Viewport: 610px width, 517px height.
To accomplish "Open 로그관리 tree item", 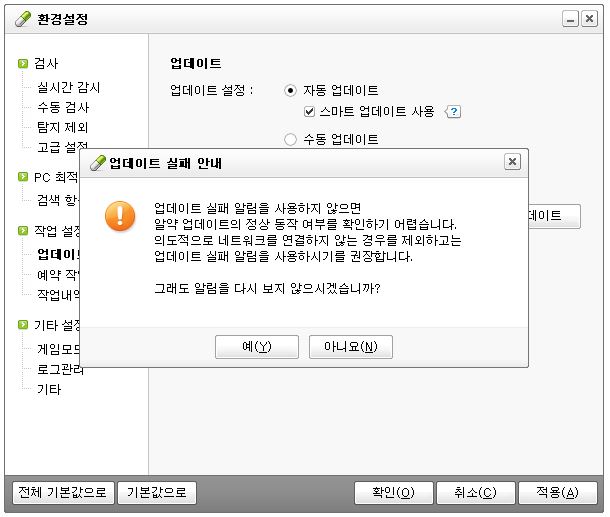I will click(60, 370).
